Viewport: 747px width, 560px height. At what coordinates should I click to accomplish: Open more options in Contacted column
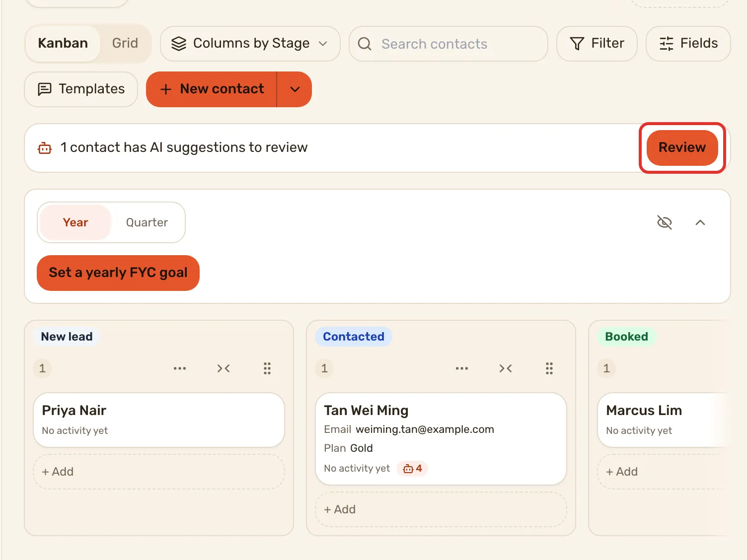(x=462, y=368)
